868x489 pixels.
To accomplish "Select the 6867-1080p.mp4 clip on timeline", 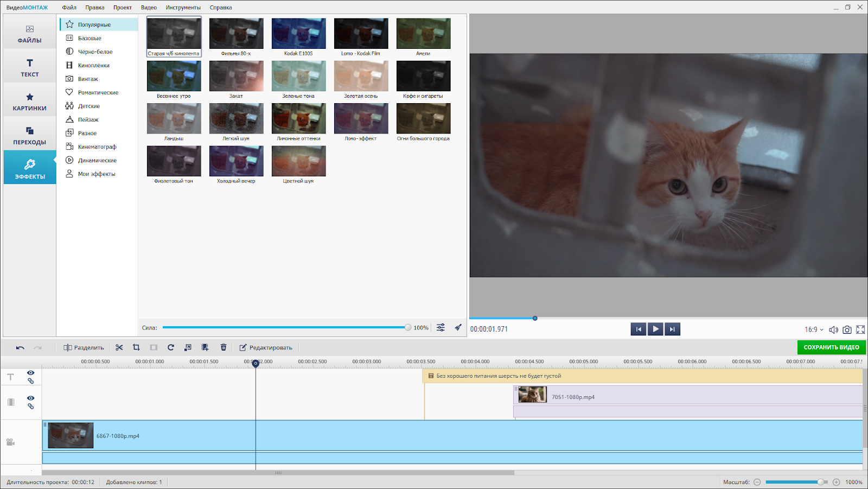I will (452, 435).
